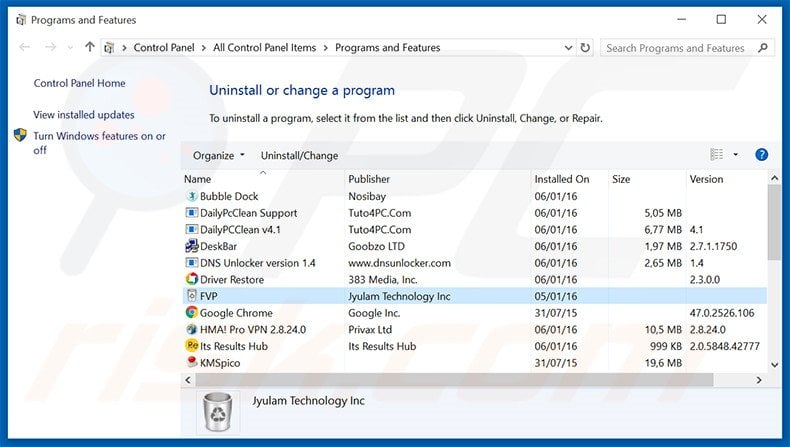Click the 05/01/16 installed date
The width and height of the screenshot is (790, 447).
tap(556, 296)
